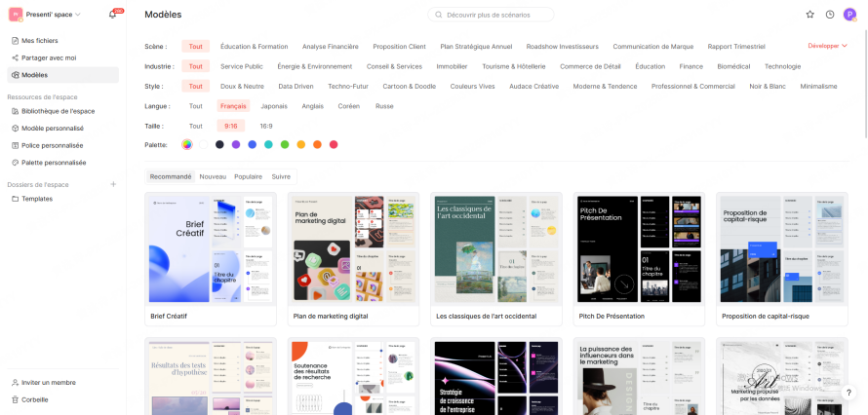Switch to the Populaire tab
Screen dimensions: 868x415
[x=248, y=176]
